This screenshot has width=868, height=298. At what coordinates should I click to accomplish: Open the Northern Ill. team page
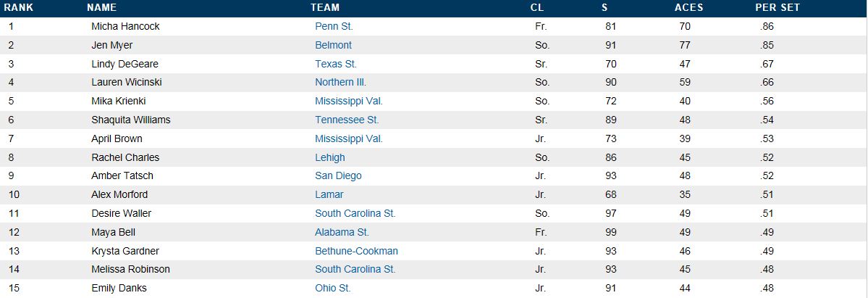tap(340, 82)
